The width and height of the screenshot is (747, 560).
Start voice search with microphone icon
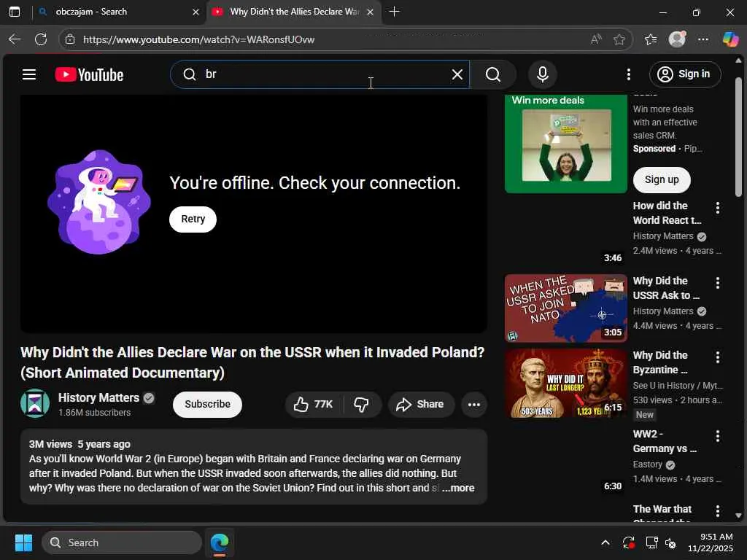542,74
